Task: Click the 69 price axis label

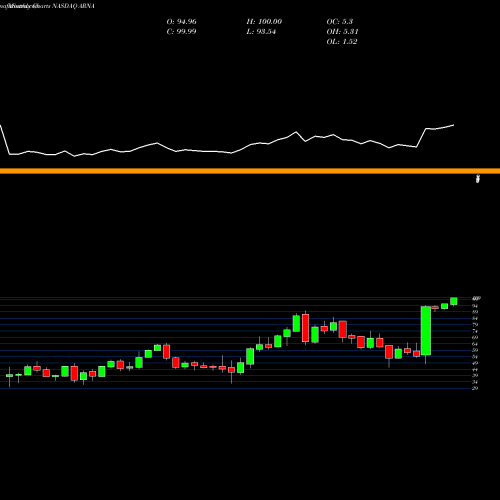Action: coord(475,337)
